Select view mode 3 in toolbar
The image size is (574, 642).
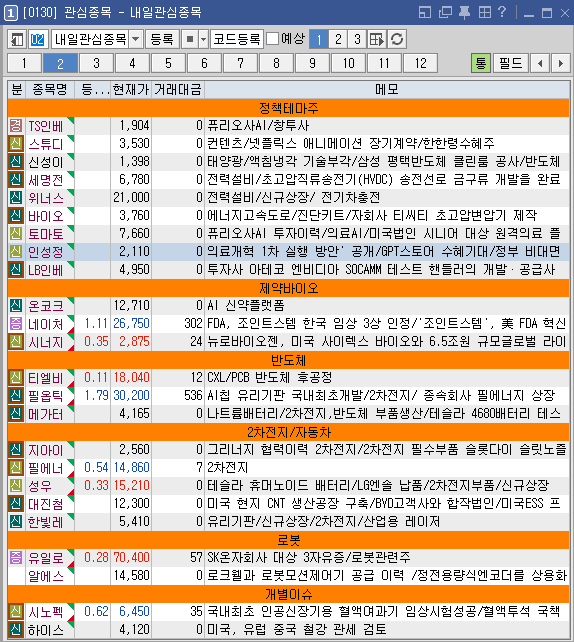(x=357, y=39)
